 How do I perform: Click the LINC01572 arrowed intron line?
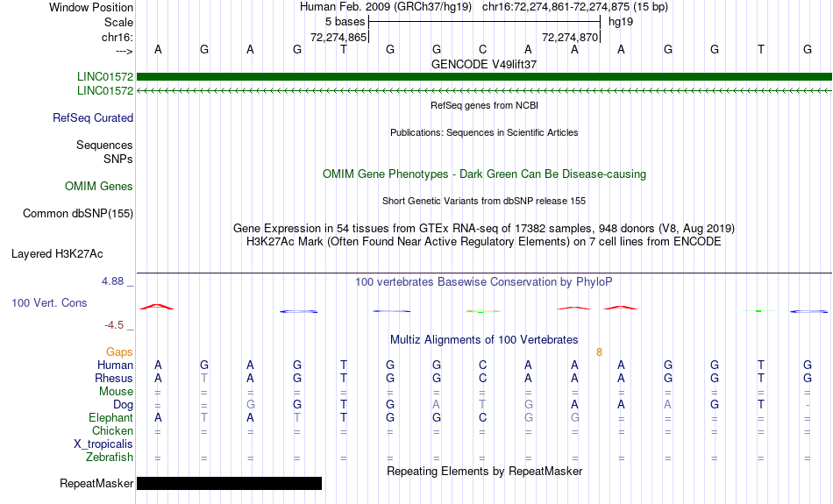tap(484, 91)
